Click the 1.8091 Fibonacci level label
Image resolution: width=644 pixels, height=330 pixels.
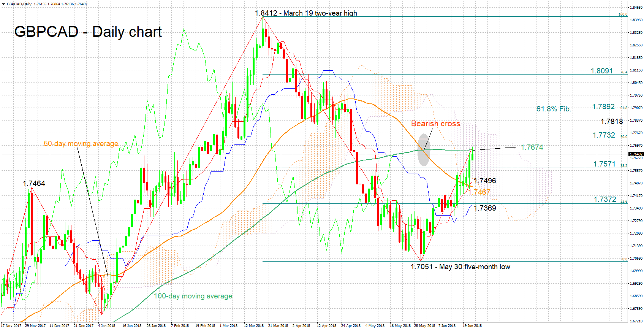602,71
